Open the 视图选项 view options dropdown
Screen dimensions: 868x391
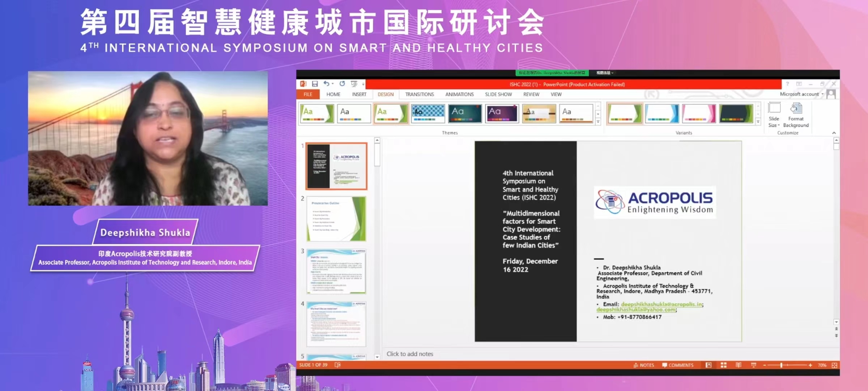tap(605, 73)
